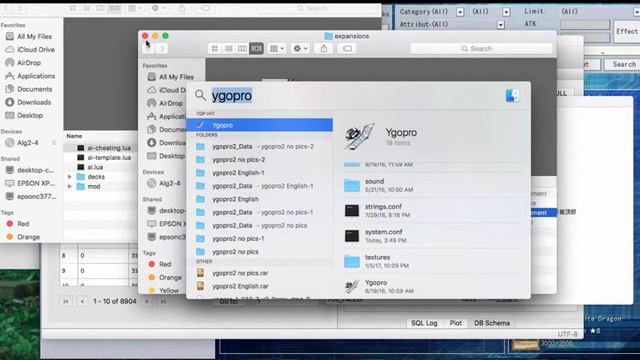Screen dimensions: 640x360
Task: Select the Ygopro top hit result
Action: (x=259, y=125)
